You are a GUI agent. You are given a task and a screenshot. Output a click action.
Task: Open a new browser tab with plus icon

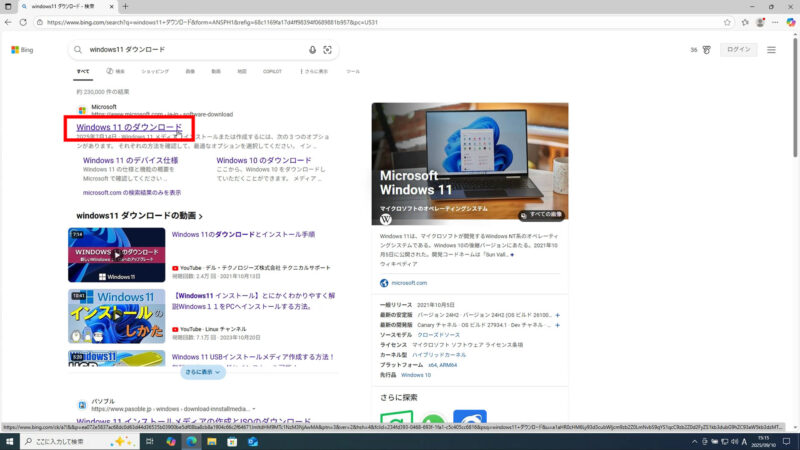click(x=125, y=7)
